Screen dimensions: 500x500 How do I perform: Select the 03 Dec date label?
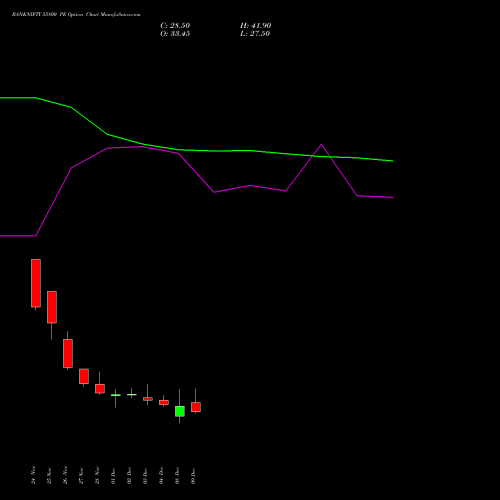point(145,475)
